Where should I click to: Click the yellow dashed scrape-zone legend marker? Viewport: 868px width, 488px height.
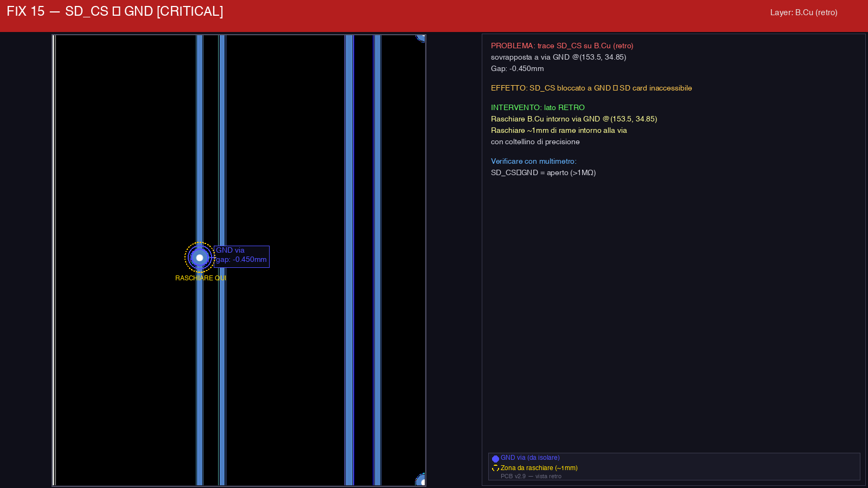click(x=495, y=468)
